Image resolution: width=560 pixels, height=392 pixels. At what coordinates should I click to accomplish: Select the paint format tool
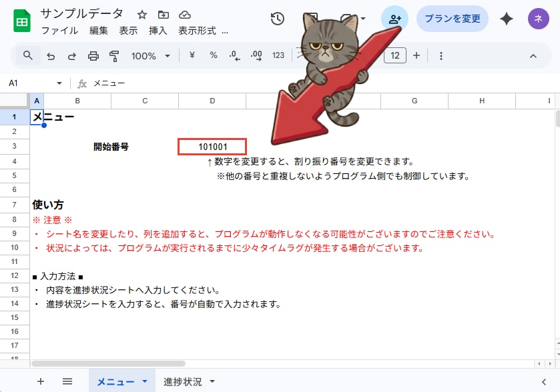tap(114, 56)
